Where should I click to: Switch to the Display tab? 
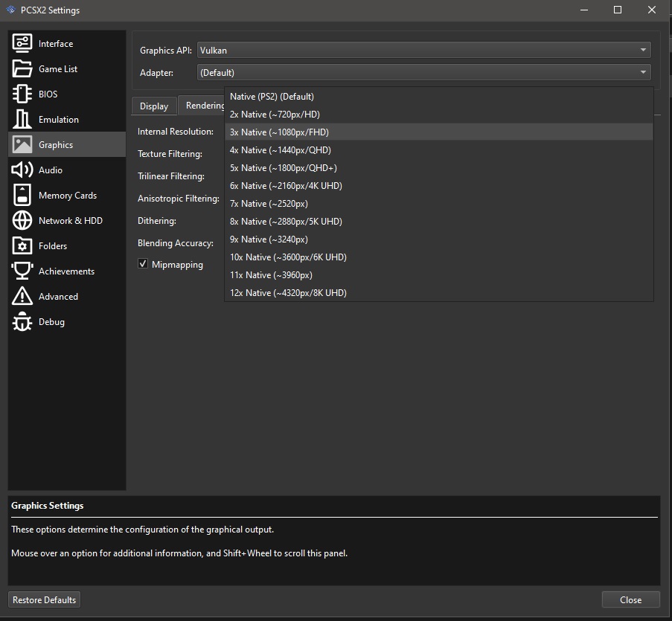pyautogui.click(x=154, y=106)
